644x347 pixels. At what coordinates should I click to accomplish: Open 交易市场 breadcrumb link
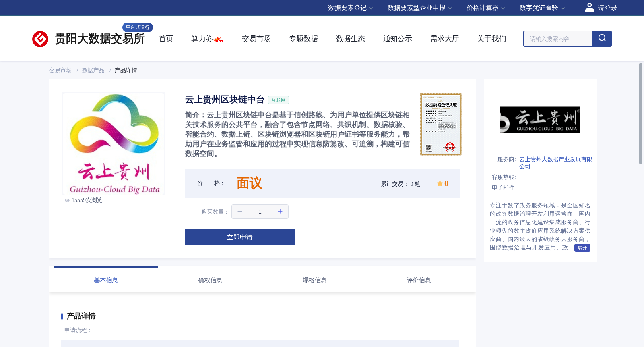(x=60, y=71)
